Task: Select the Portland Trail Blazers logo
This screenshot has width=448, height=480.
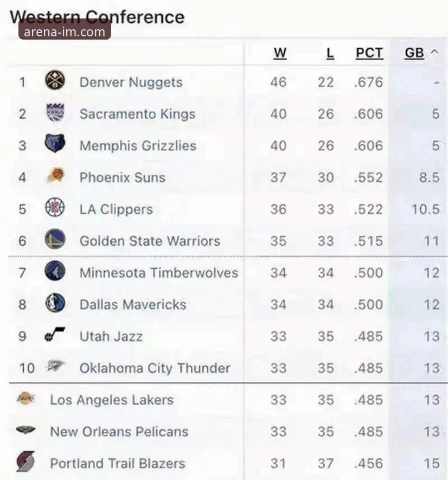Action: click(x=25, y=463)
